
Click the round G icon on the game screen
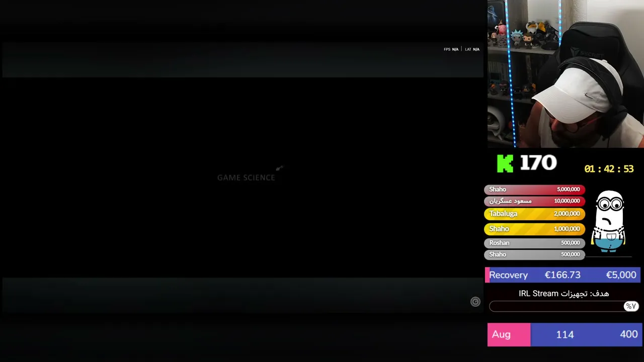tap(475, 302)
